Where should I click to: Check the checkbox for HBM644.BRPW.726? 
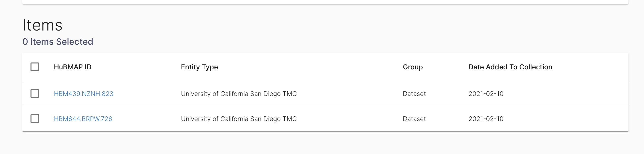(x=35, y=119)
